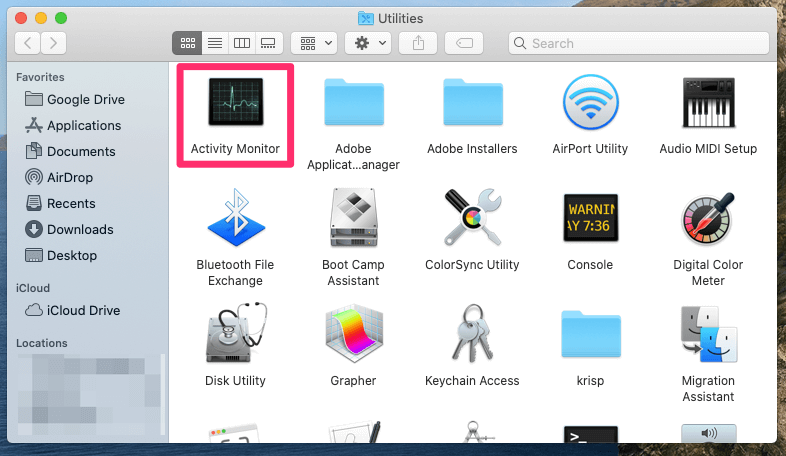Select Keychain Access icon
Screen dimensions: 786x456
pyautogui.click(x=473, y=333)
